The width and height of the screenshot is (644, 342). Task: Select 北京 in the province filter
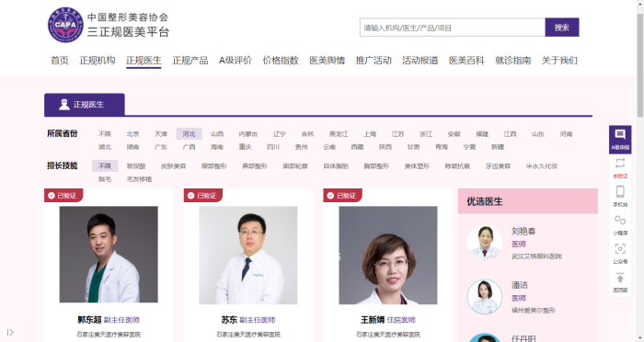tap(132, 134)
